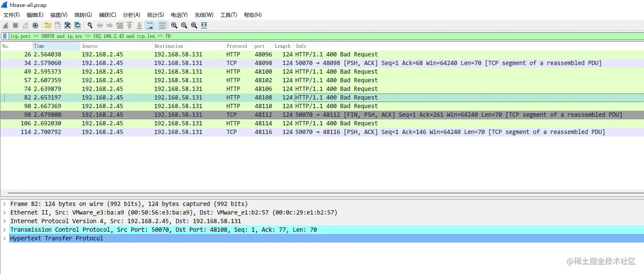Image resolution: width=644 pixels, height=274 pixels.
Task: Reload the capture file icon
Action: click(77, 25)
